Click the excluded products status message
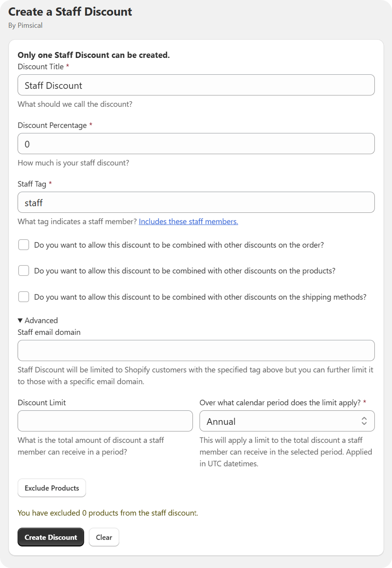The height and width of the screenshot is (568, 392). pyautogui.click(x=107, y=513)
